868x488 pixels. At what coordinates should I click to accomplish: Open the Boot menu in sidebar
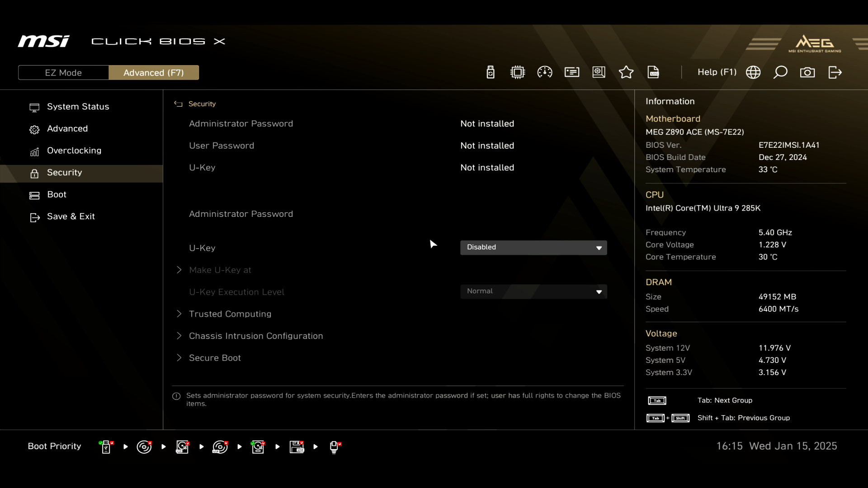(x=57, y=195)
